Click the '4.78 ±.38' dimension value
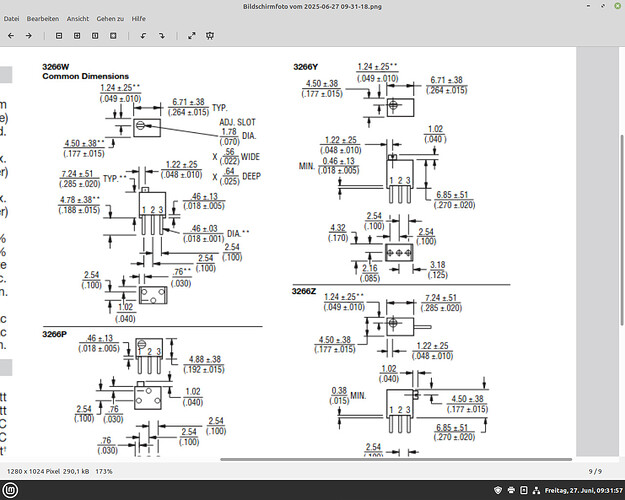Screen dimensions: 625x500 pyautogui.click(x=79, y=199)
